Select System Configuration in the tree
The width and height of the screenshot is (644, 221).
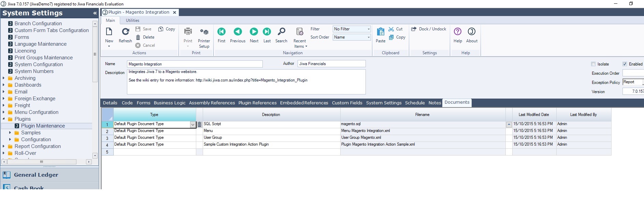click(39, 64)
